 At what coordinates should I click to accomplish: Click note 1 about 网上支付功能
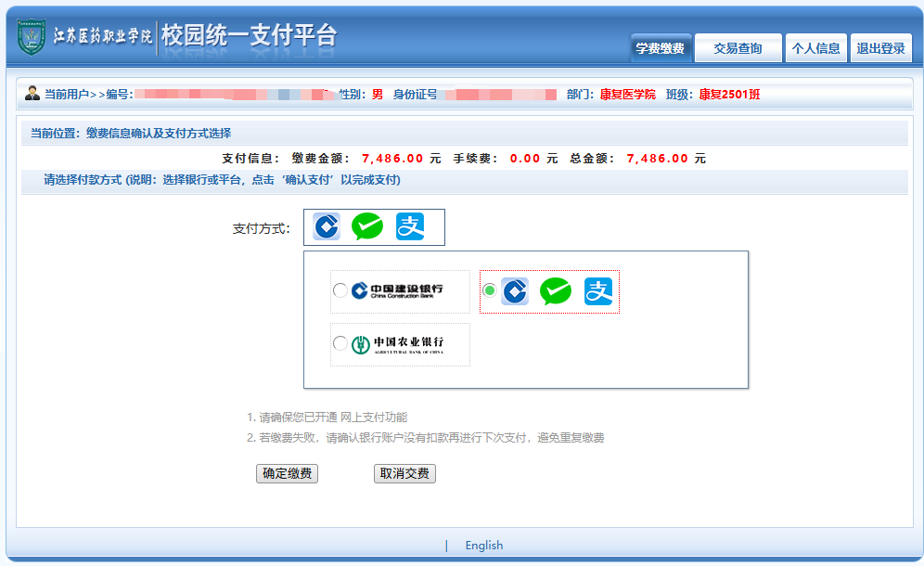(327, 418)
